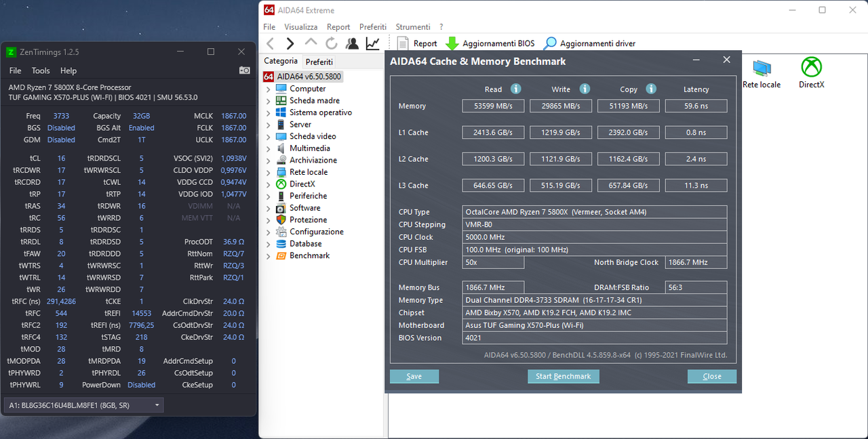Viewport: 868px width, 439px height.
Task: Open the Visualizza menu
Action: point(301,27)
